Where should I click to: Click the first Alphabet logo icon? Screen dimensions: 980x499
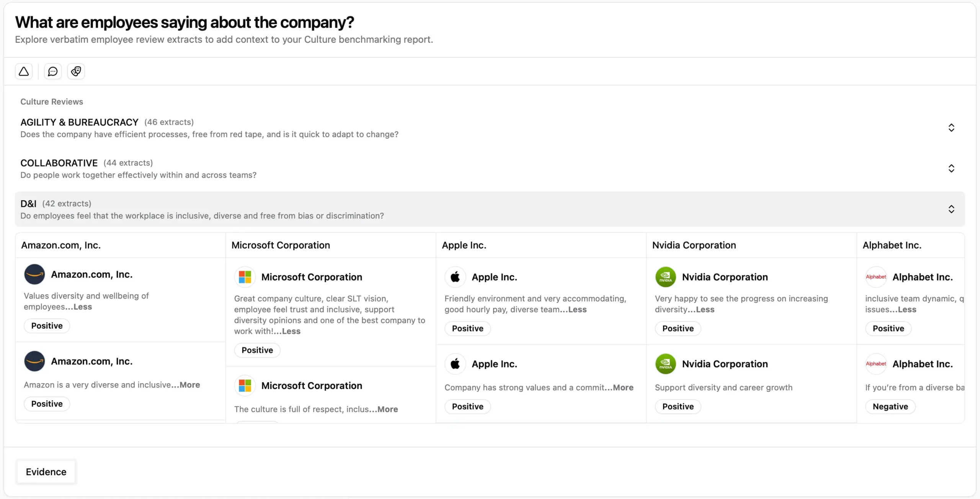(876, 277)
